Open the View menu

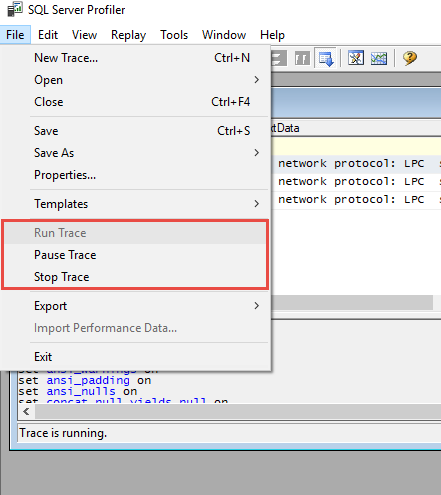pos(84,35)
